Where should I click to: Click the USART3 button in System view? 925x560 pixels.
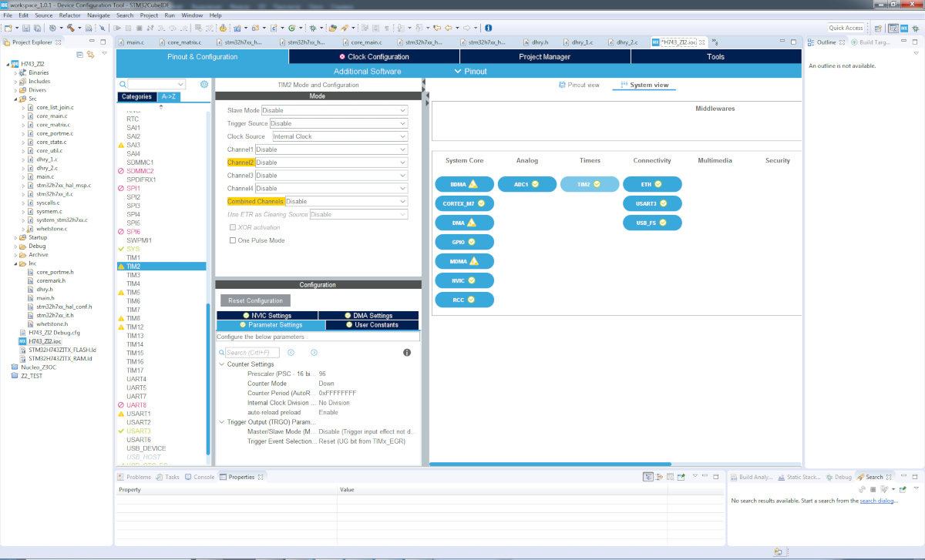[x=652, y=204]
